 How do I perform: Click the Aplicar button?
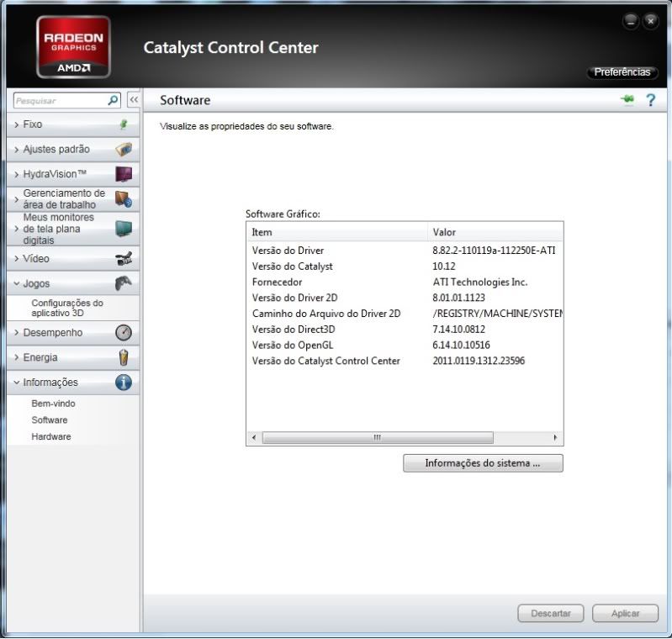(x=625, y=613)
